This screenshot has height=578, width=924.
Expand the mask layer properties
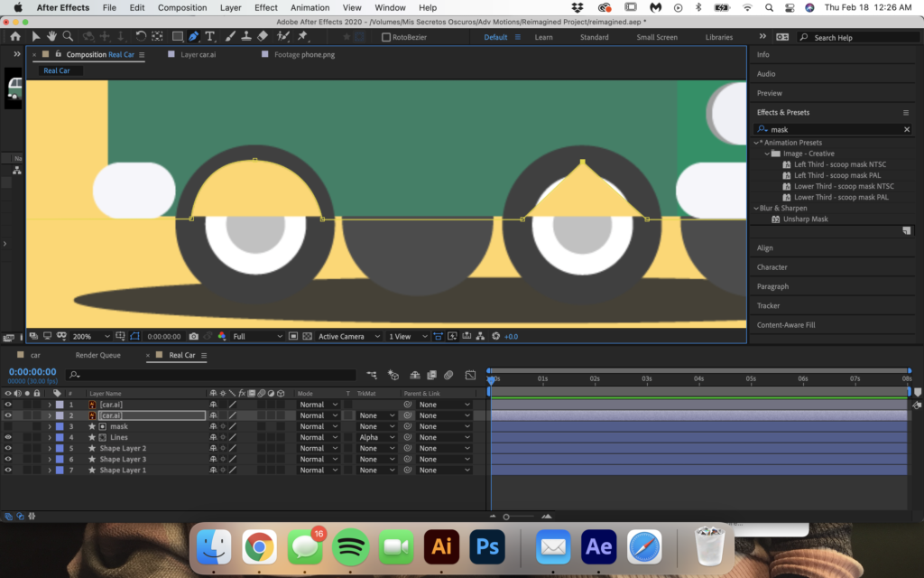[x=50, y=426]
